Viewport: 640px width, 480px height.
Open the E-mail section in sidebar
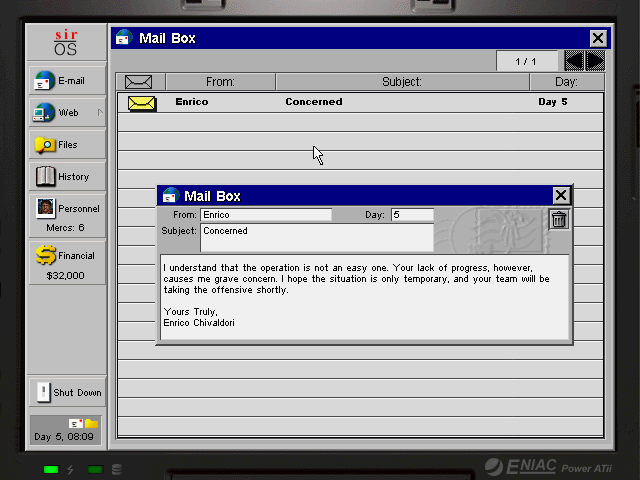pyautogui.click(x=67, y=80)
